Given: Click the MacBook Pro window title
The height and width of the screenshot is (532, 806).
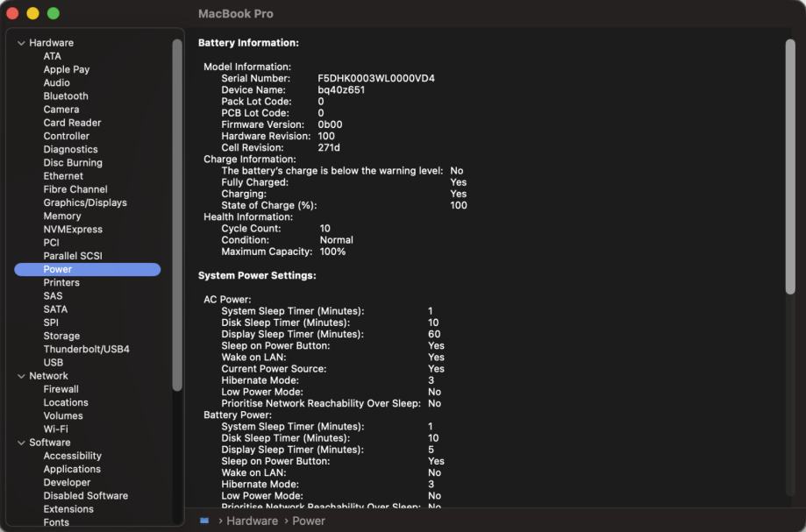Looking at the screenshot, I should (x=235, y=14).
